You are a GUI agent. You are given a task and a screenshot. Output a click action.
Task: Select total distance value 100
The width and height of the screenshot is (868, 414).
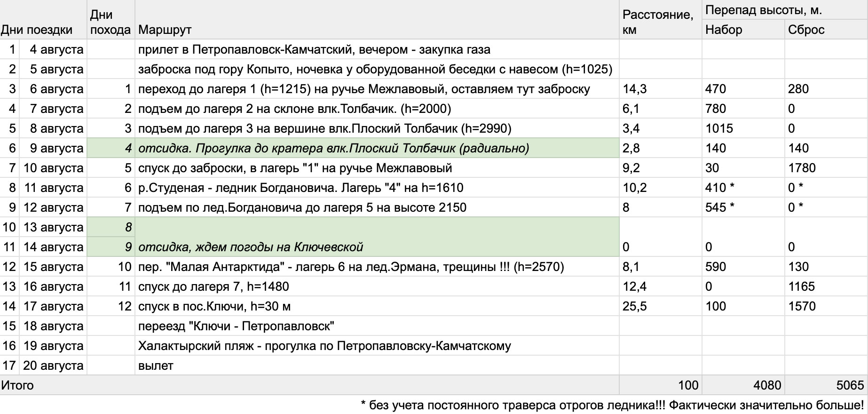click(661, 385)
